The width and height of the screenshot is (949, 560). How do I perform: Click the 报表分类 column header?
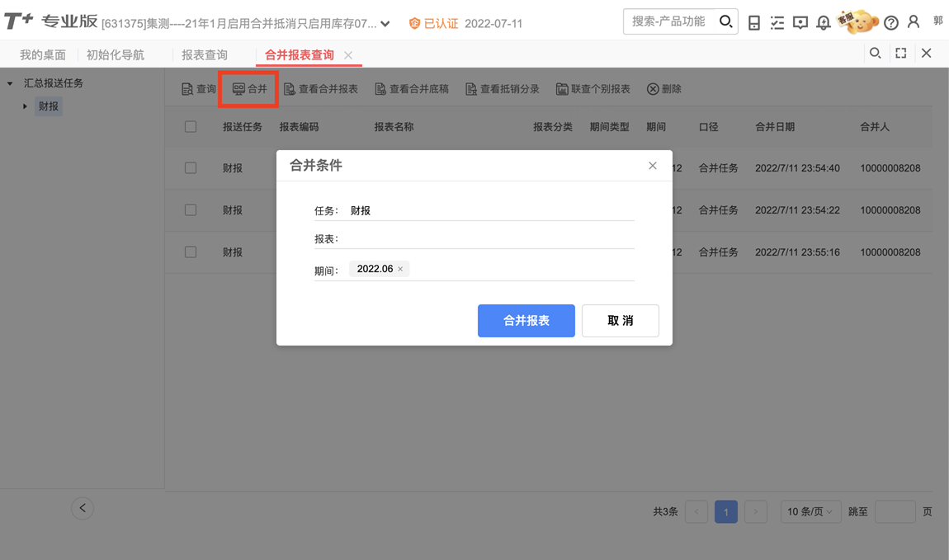553,127
